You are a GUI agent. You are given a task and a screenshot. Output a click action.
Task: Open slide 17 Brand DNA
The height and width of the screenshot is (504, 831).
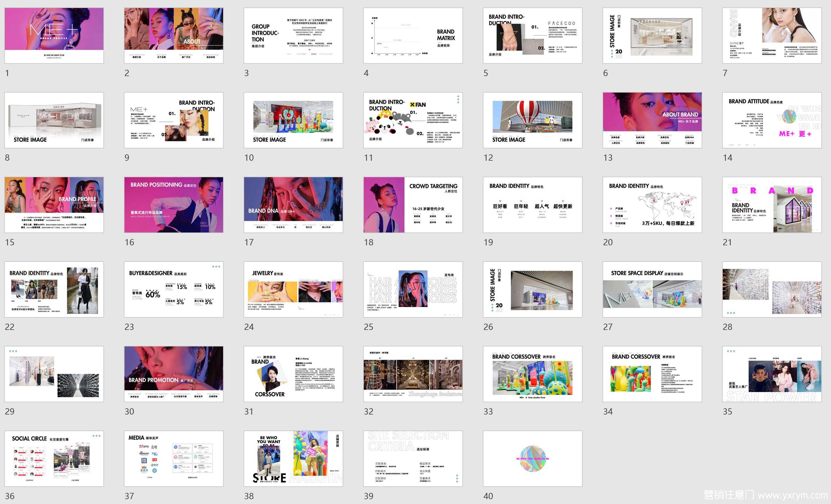click(x=293, y=205)
